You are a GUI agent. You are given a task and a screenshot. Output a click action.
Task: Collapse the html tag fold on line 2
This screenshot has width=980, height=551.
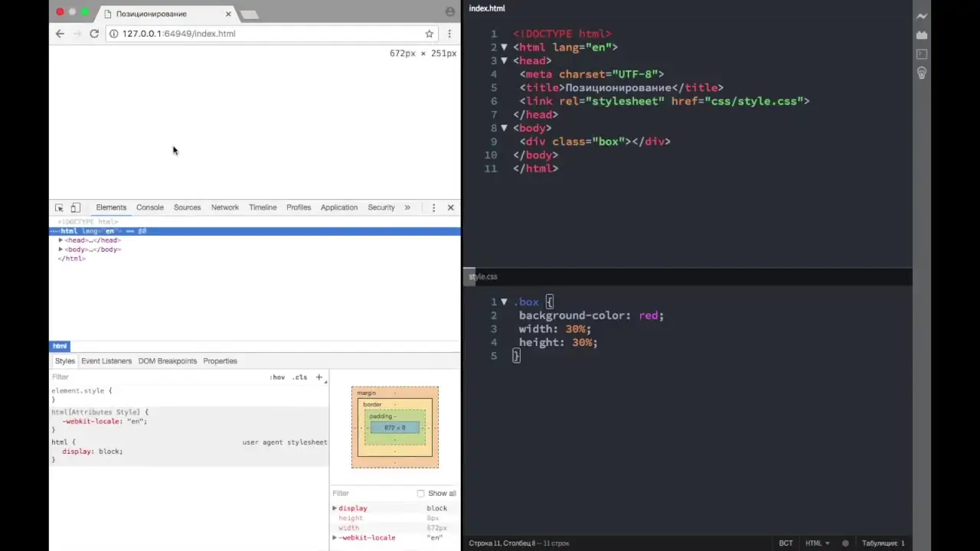504,47
